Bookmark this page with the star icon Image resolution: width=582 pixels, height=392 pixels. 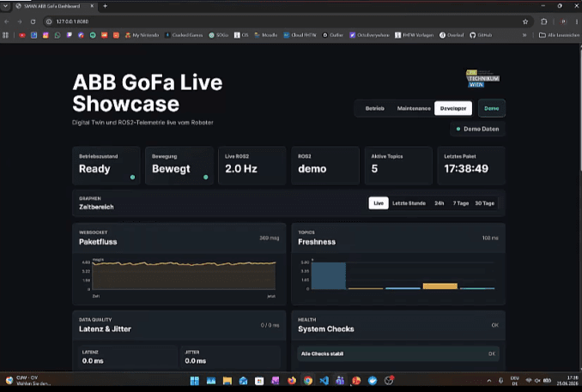click(x=525, y=21)
